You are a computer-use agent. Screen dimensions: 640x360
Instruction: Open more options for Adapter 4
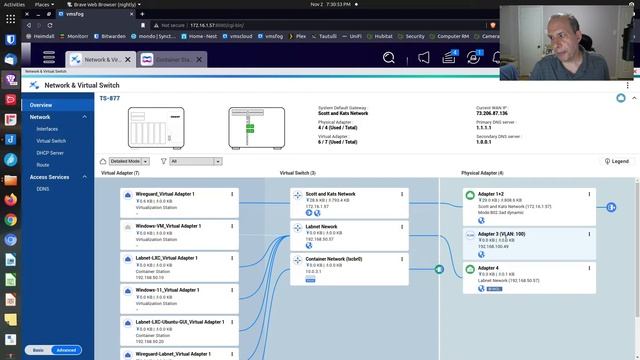[589, 268]
